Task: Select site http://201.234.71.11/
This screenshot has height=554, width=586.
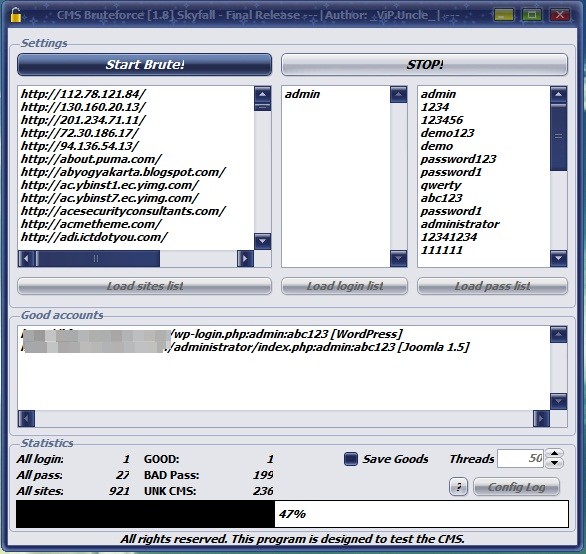Action: [x=83, y=120]
